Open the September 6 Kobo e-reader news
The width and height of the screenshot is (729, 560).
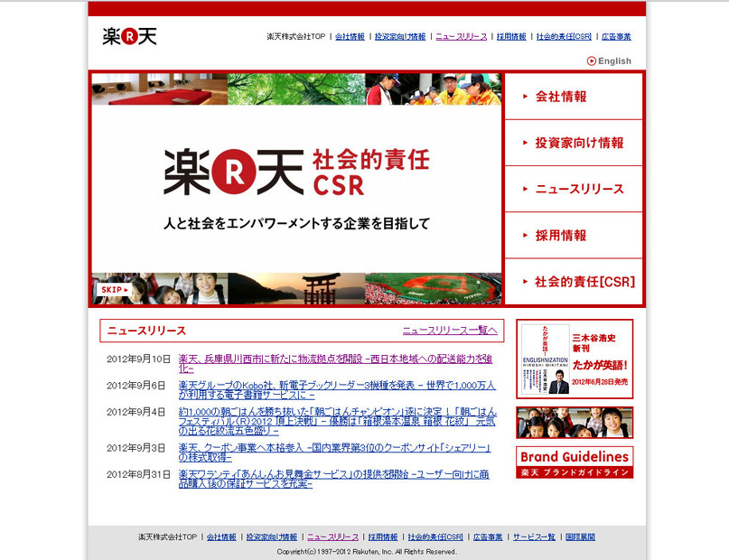click(x=337, y=390)
